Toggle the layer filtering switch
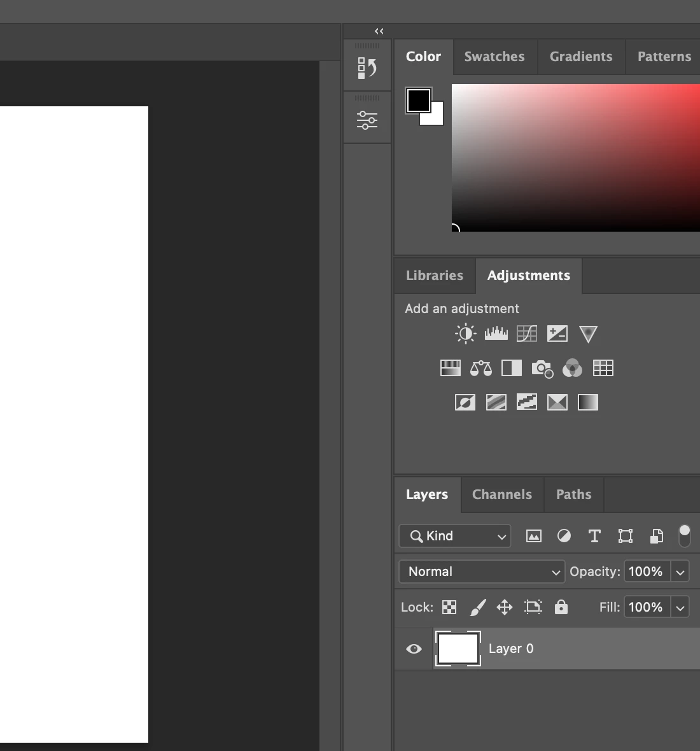 tap(685, 536)
